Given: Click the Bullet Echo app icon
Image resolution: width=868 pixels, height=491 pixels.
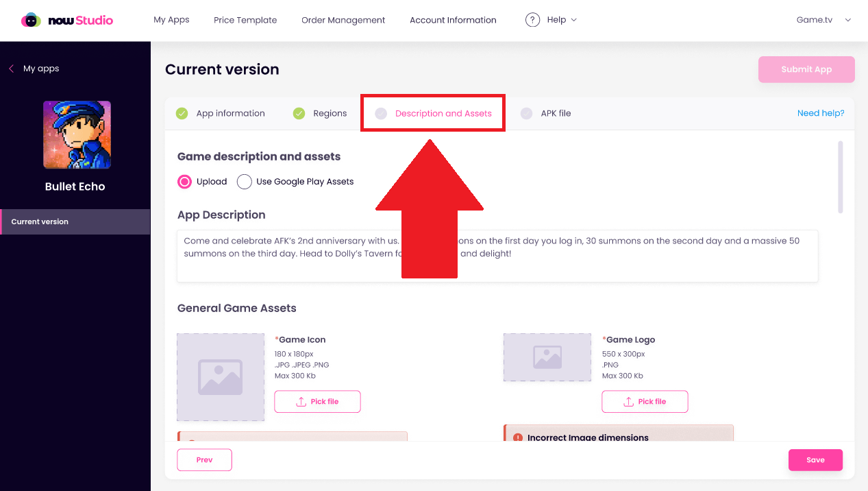Looking at the screenshot, I should tap(77, 134).
